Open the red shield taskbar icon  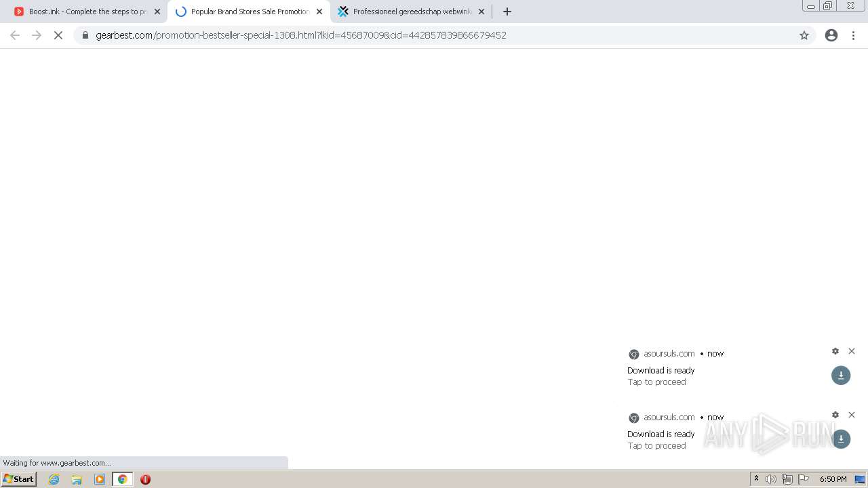145,479
